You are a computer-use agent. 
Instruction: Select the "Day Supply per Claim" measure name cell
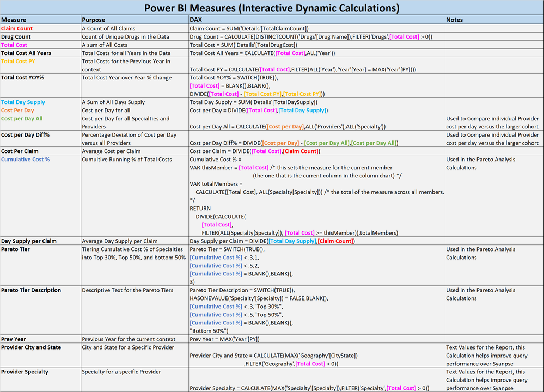[41, 241]
